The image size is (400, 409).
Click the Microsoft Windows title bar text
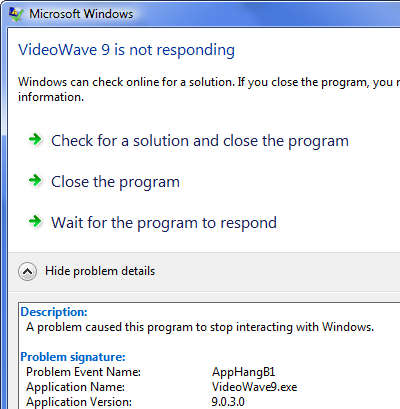click(81, 14)
